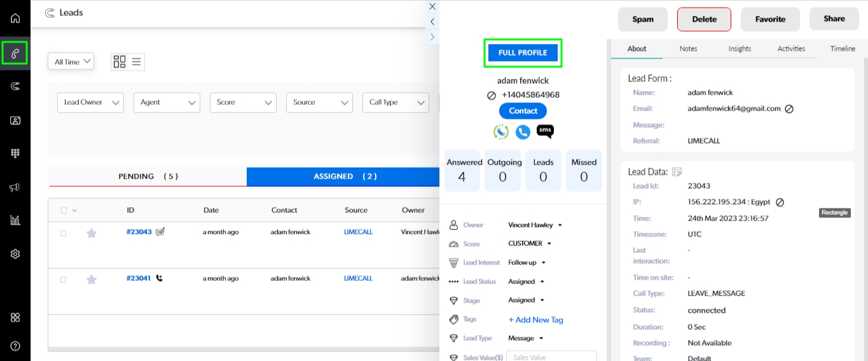Toggle the select-all leads header checkbox
The image size is (868, 361).
point(63,210)
